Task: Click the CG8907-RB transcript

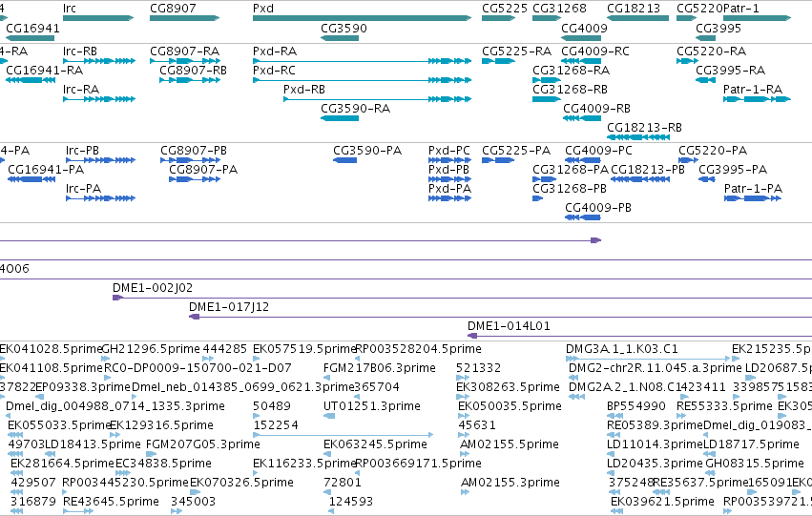Action: (x=190, y=80)
